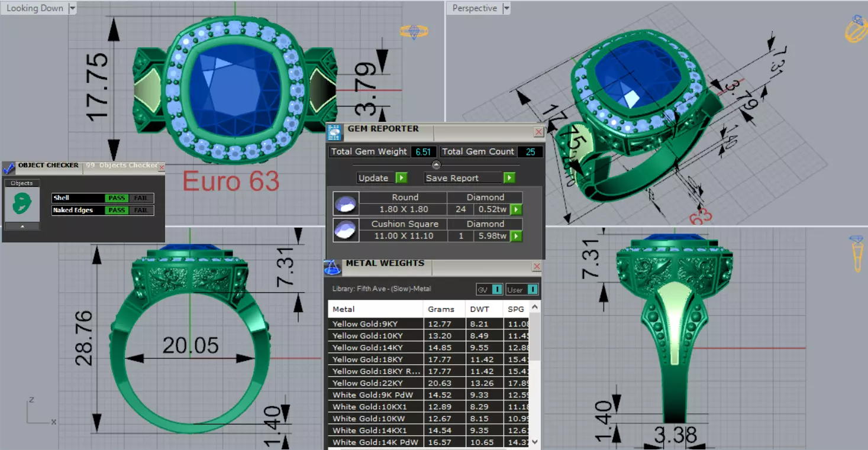Sort by the DWT column header

point(485,309)
